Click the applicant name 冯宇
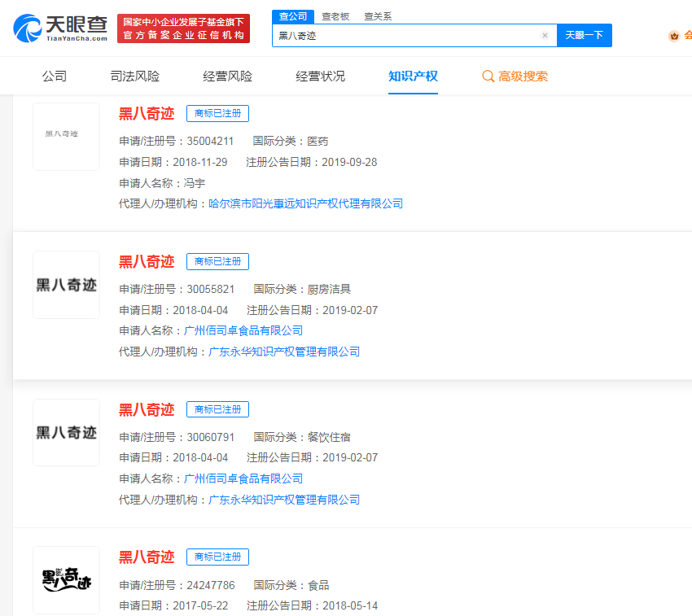This screenshot has height=616, width=692. pos(195,183)
